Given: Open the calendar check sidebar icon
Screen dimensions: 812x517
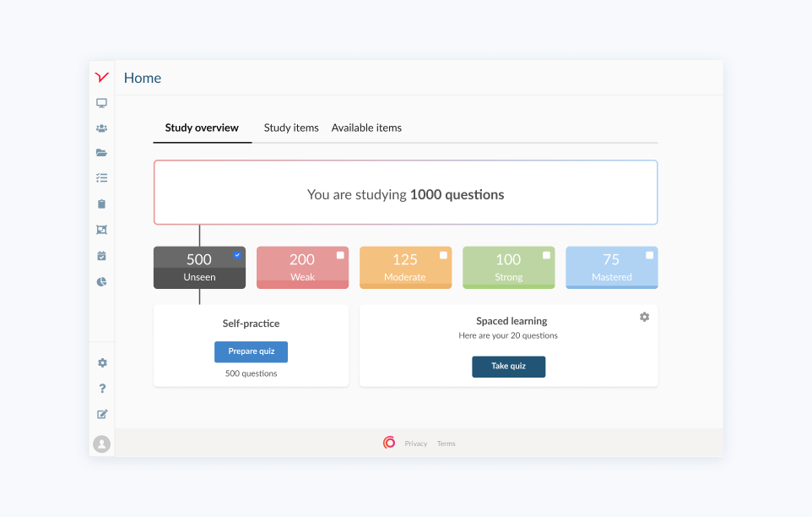Looking at the screenshot, I should coord(101,255).
